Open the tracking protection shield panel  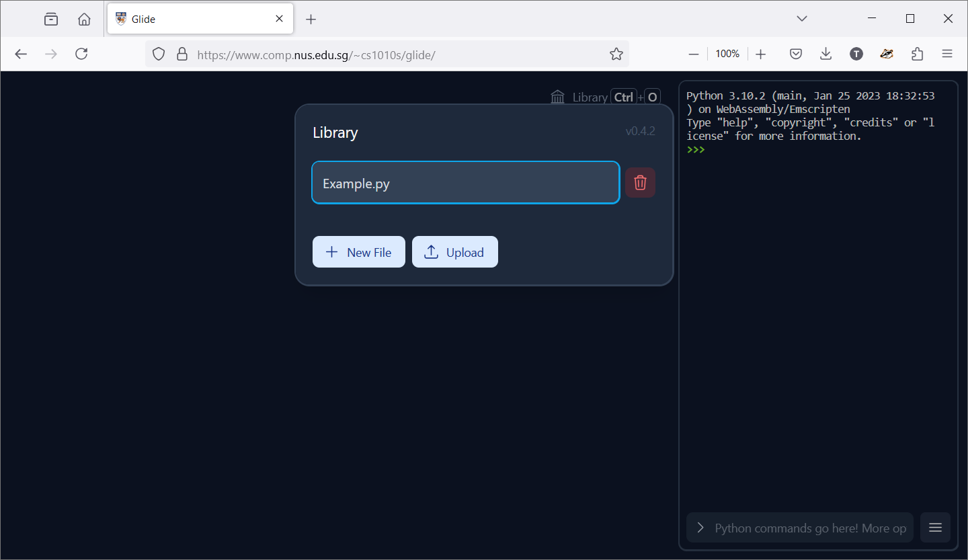[159, 54]
